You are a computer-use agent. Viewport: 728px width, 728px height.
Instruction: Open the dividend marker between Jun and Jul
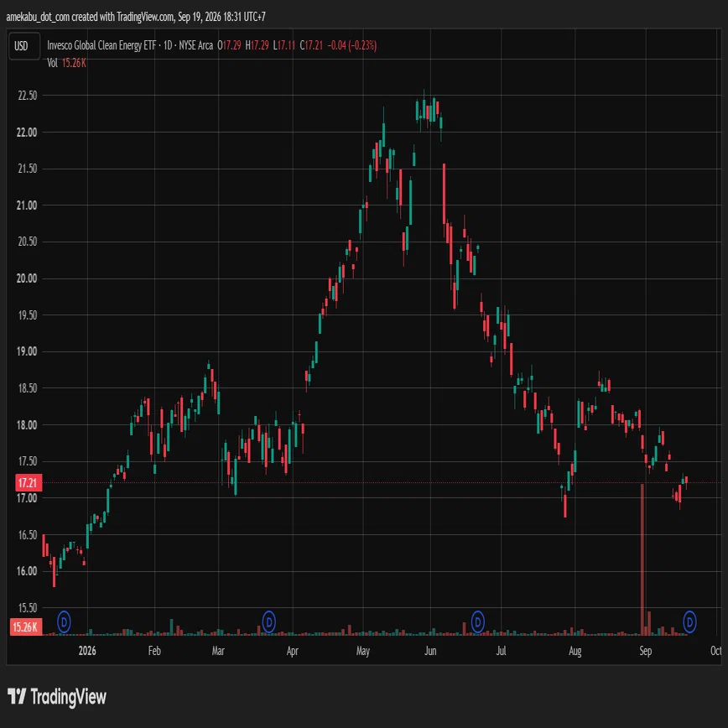(478, 621)
